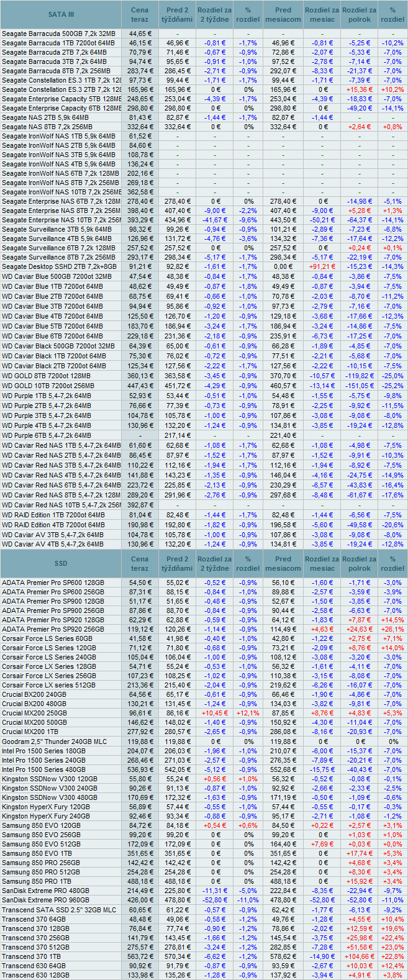Select Samsung 850 EVO 1TB row name

point(37,853)
